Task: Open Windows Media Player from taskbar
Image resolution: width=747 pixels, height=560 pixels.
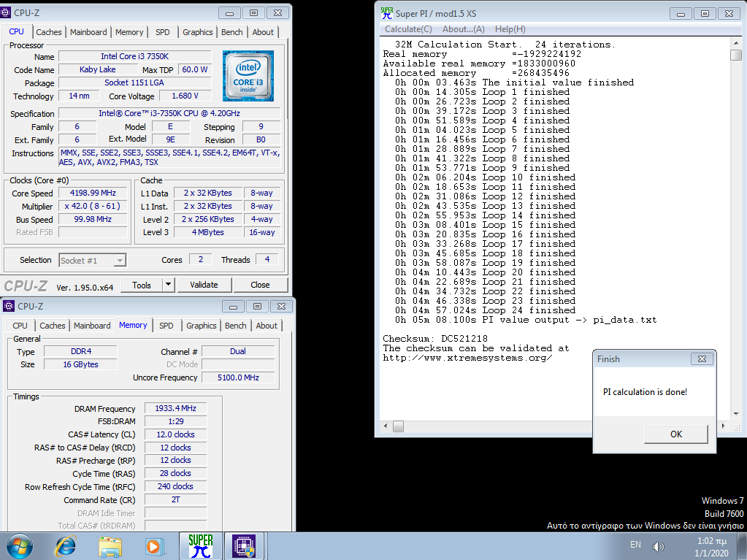Action: click(x=154, y=546)
